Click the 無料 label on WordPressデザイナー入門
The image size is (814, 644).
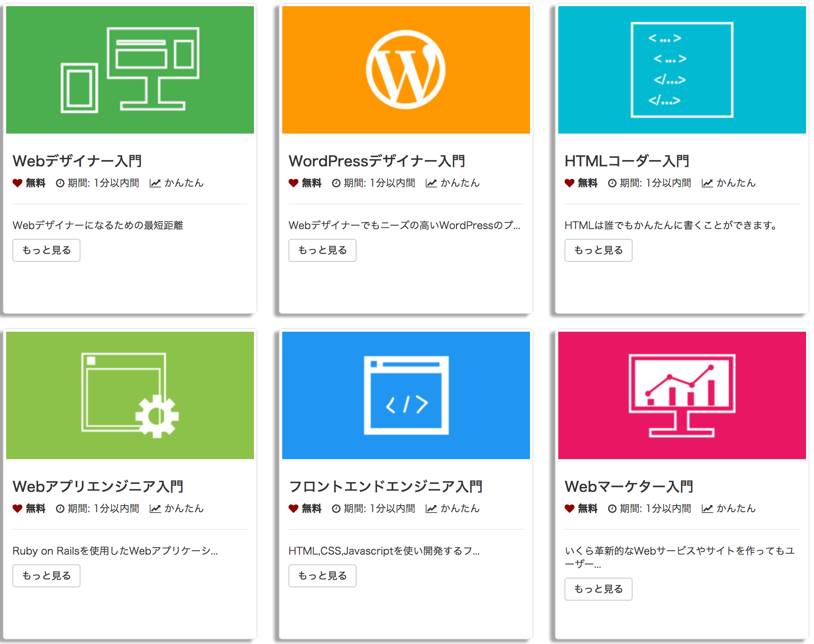click(x=311, y=183)
